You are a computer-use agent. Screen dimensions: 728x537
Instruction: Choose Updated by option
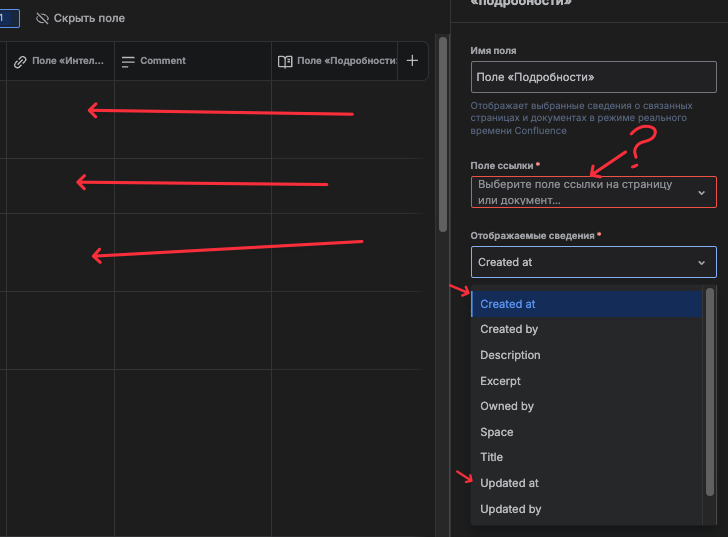tap(587, 509)
